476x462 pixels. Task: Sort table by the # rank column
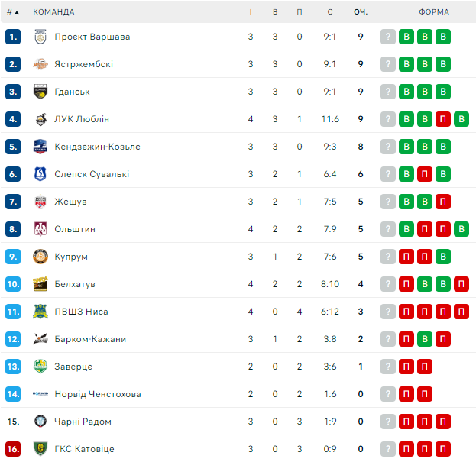click(x=12, y=12)
